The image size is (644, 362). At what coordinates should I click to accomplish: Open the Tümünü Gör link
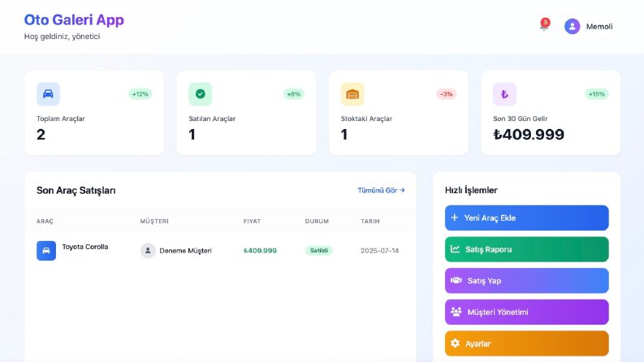point(381,191)
